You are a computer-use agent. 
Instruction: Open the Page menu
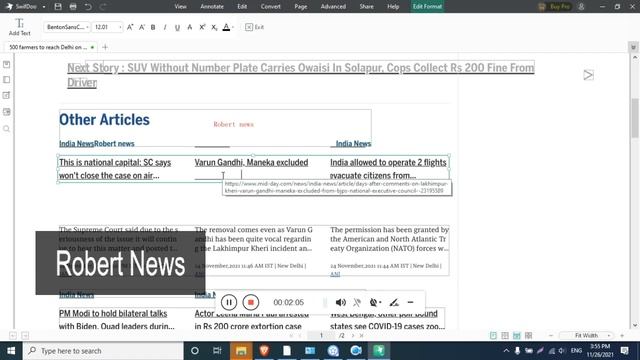click(301, 7)
